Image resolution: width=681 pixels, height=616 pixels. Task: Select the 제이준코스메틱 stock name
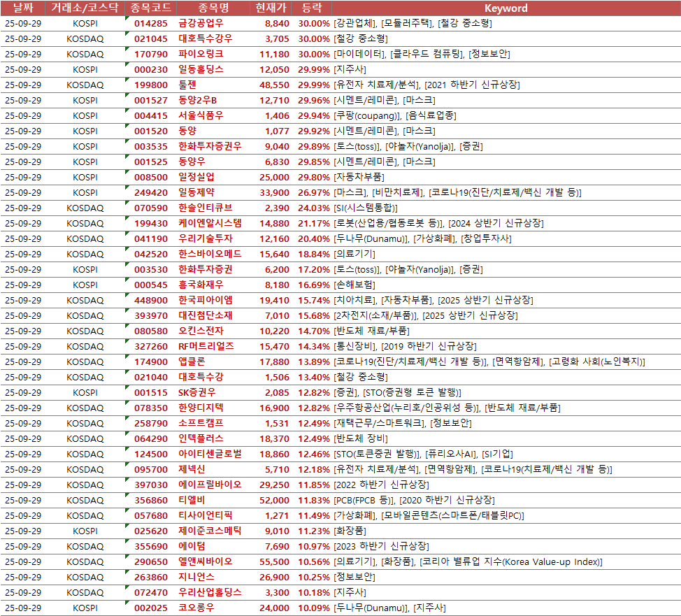coord(210,531)
